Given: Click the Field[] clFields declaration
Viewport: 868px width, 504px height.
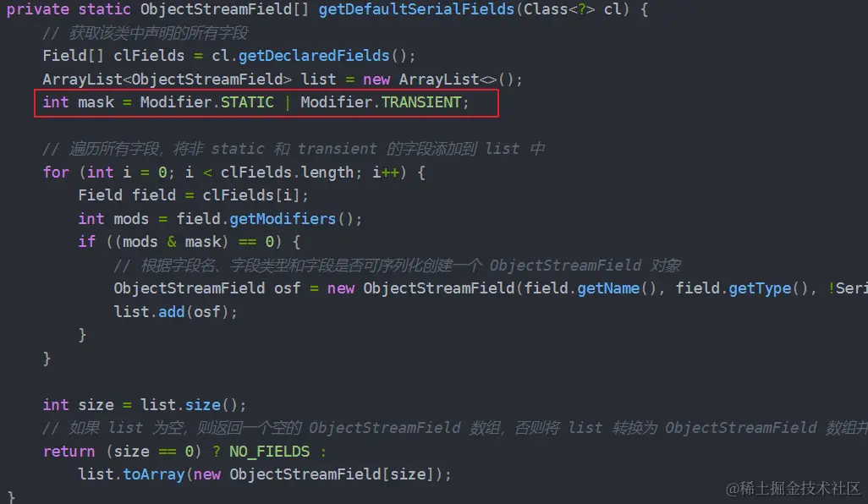Looking at the screenshot, I should pos(113,56).
